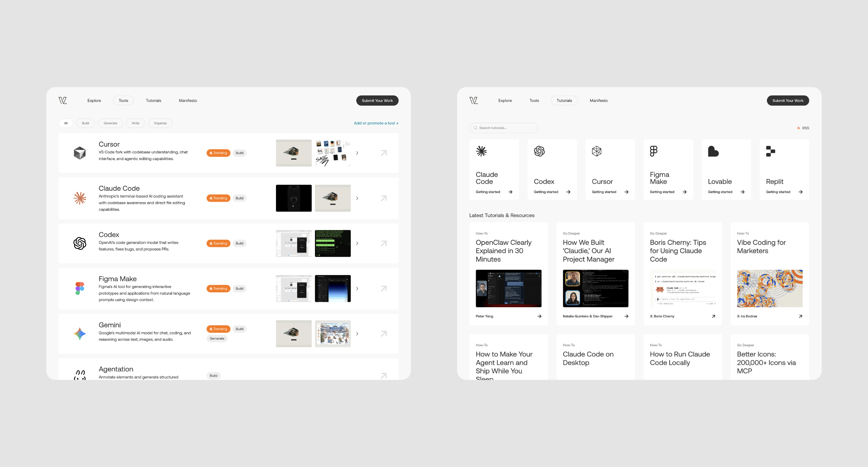Image resolution: width=868 pixels, height=467 pixels.
Task: Click the Search tutorials input field
Action: click(x=504, y=128)
